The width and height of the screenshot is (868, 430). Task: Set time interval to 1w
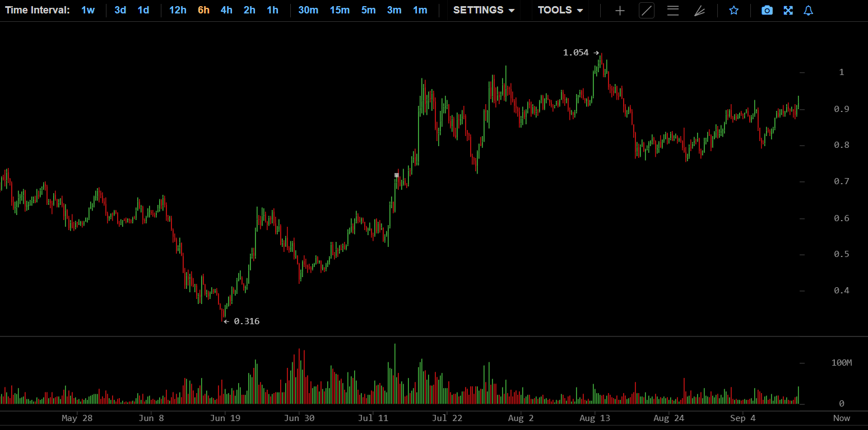click(88, 10)
